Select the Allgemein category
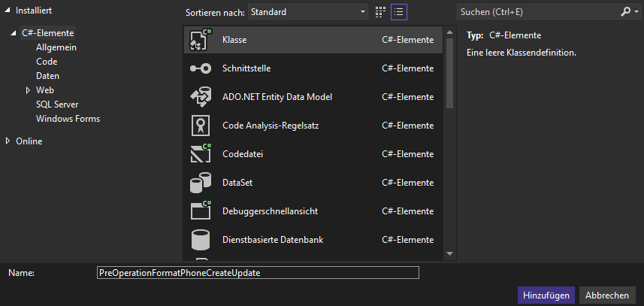Screen dimensions: 644x306 tap(56, 47)
